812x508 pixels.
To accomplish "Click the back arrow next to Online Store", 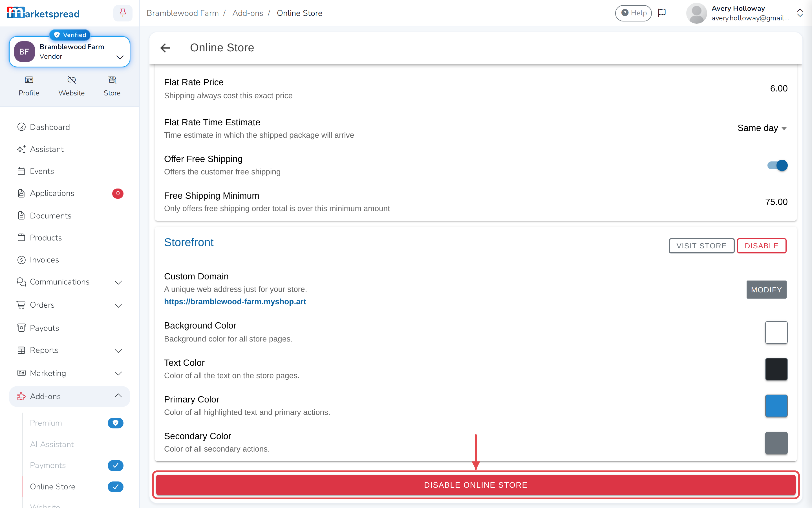I will pyautogui.click(x=165, y=48).
